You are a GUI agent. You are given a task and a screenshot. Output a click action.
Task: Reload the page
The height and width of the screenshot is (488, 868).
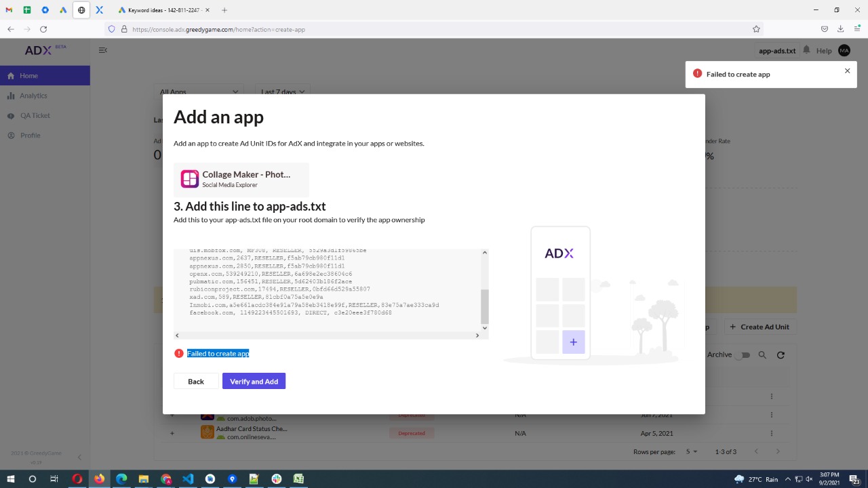[x=43, y=29]
